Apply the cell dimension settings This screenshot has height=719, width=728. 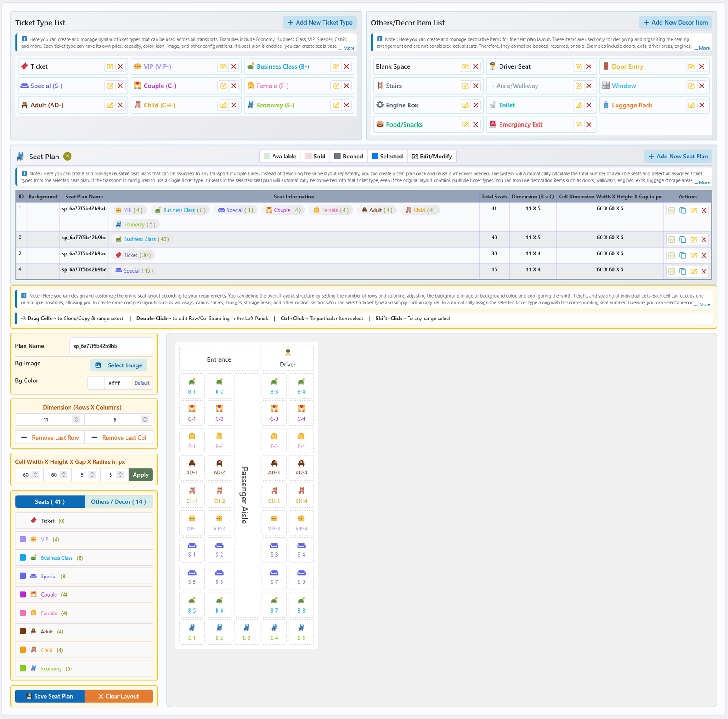[141, 475]
